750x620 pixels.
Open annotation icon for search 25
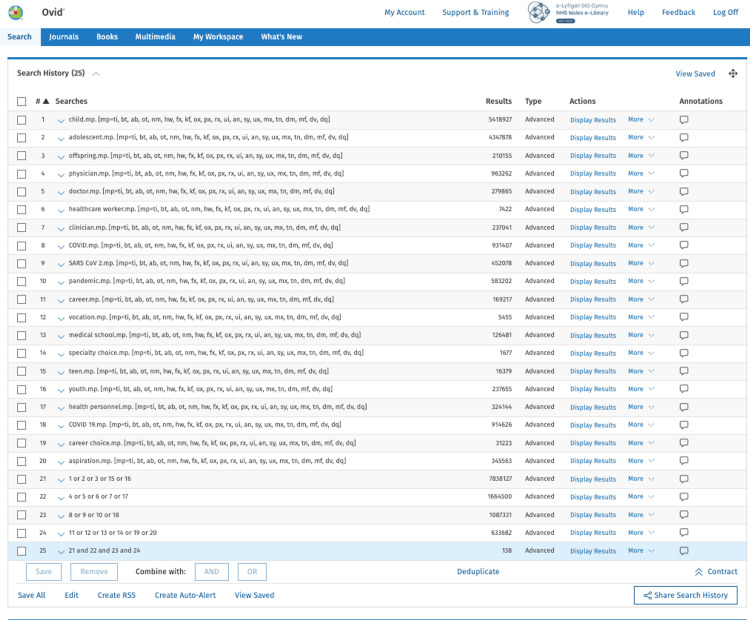click(684, 551)
